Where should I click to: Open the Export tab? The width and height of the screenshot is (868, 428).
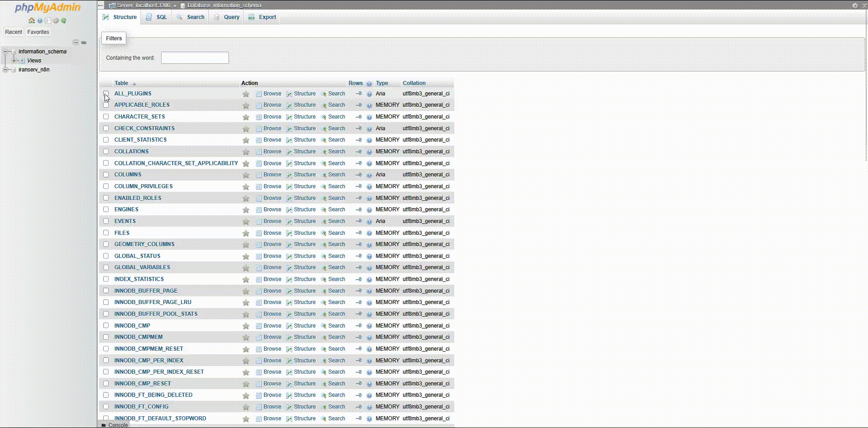[262, 17]
